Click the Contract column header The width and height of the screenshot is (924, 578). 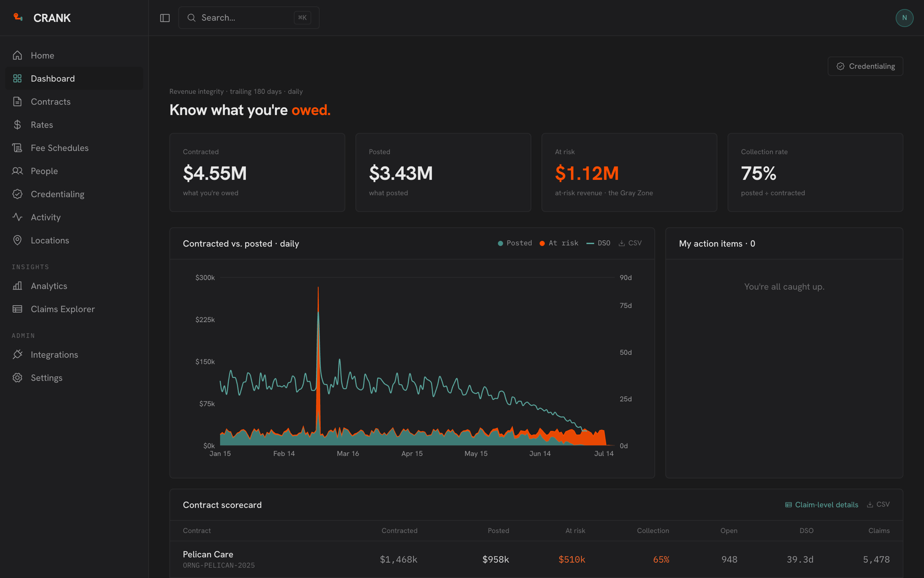197,531
